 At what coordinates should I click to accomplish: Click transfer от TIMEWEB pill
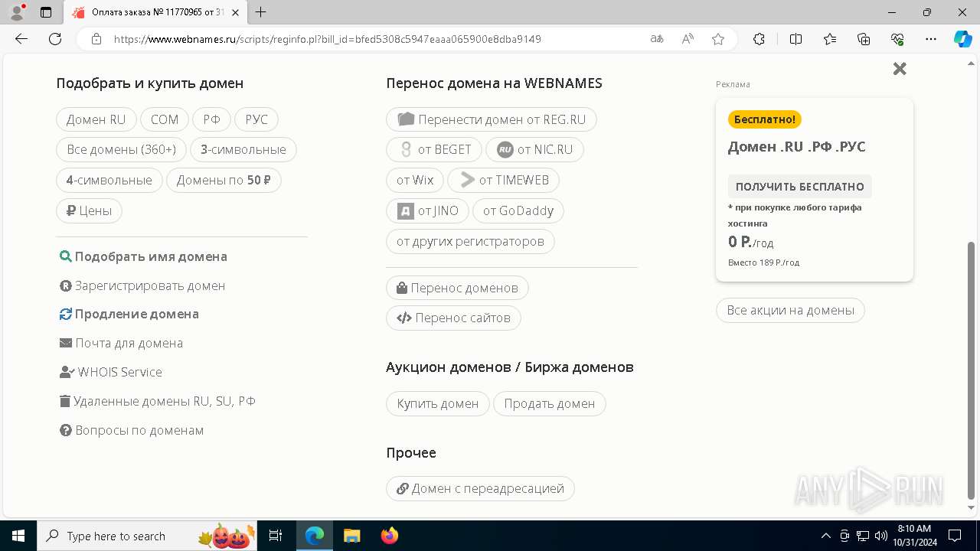(x=504, y=181)
